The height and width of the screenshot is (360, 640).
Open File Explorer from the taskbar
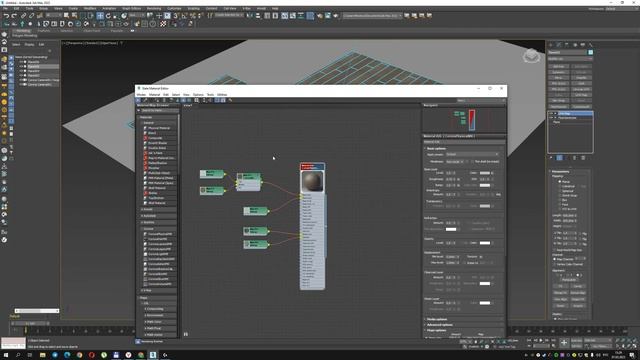(42, 355)
